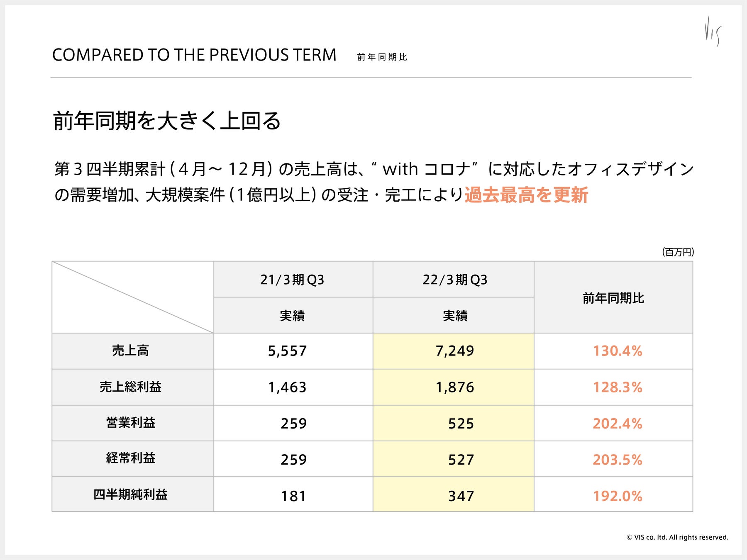Screen dimensions: 747x560
Task: Click the 前年同期比 subtitle beside the title
Action: 382,57
